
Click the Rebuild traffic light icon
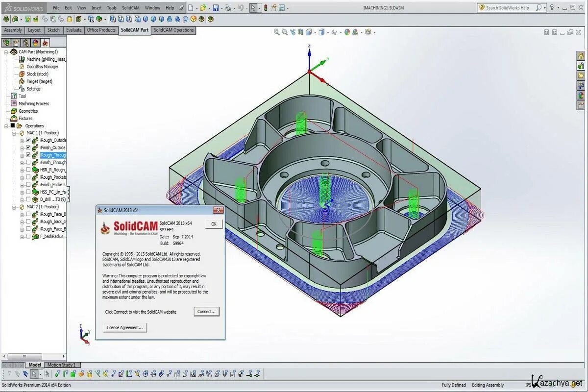[266, 8]
